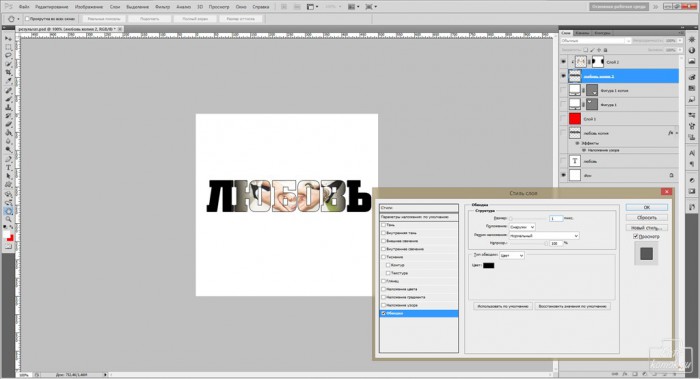This screenshot has height=379, width=700.
Task: Click Восстановить значения по умолчанию button
Action: tap(573, 306)
